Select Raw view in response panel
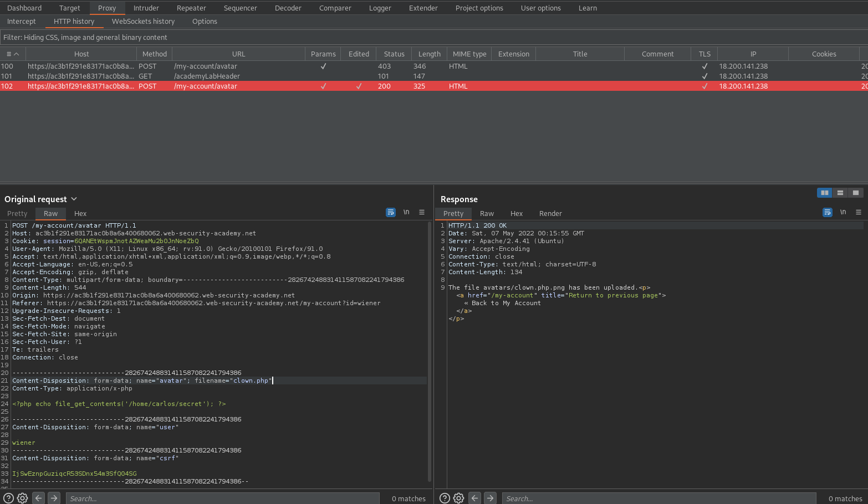 coord(487,213)
